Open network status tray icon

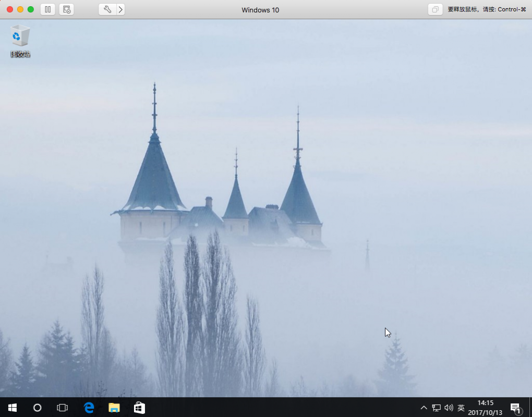(437, 408)
